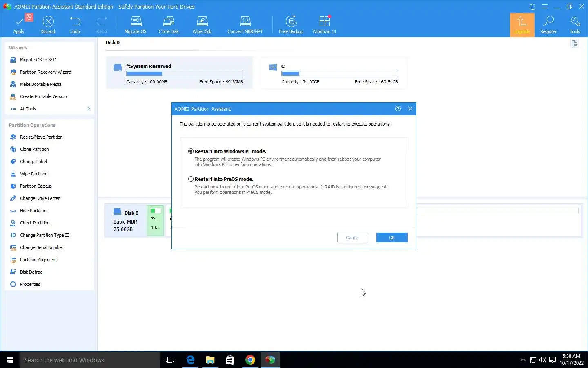588x368 pixels.
Task: Open the Register option
Action: coord(548,25)
